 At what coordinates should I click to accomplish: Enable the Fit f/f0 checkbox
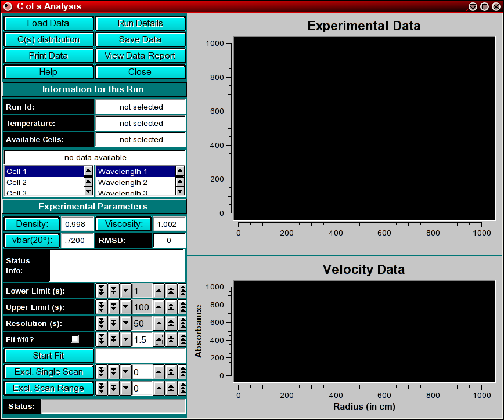(75, 339)
